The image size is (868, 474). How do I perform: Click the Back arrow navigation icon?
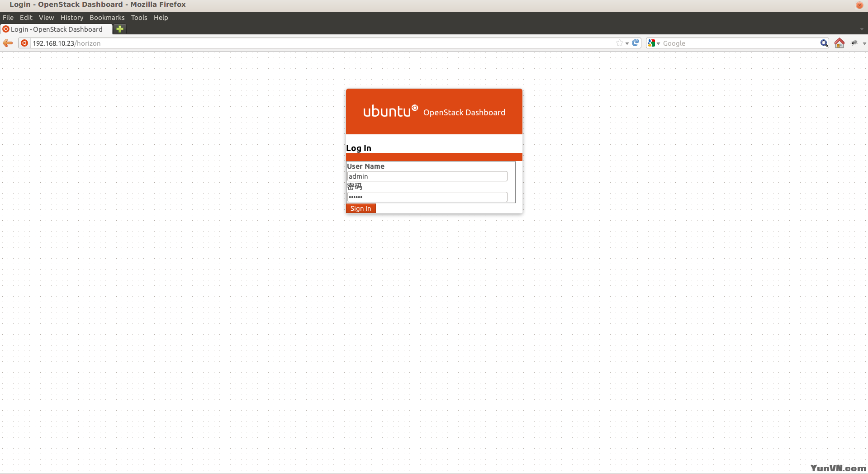[8, 43]
